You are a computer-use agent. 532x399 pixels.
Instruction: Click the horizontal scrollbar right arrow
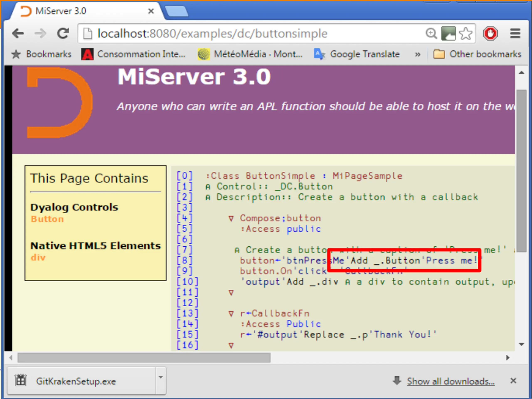[x=507, y=358]
